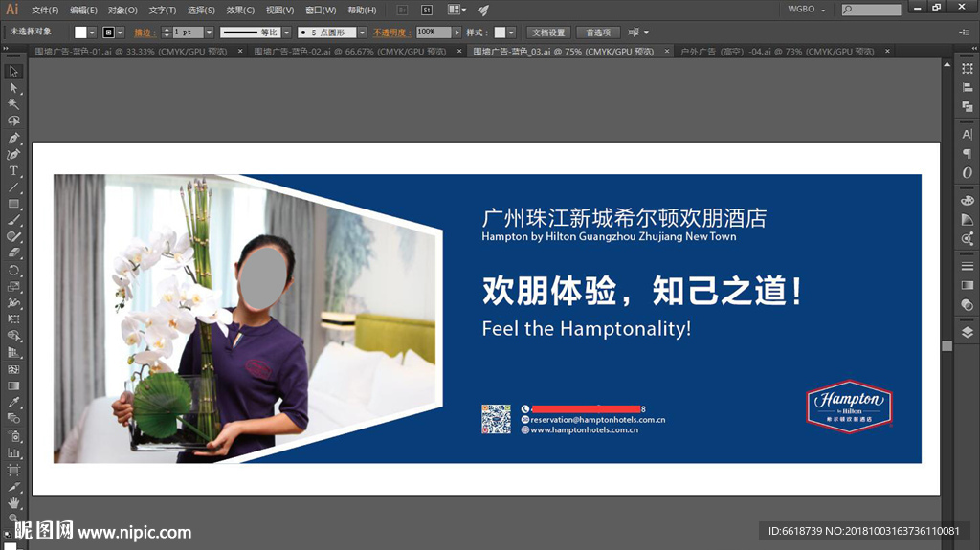
Task: Pick the Lasso tool
Action: pyautogui.click(x=13, y=121)
